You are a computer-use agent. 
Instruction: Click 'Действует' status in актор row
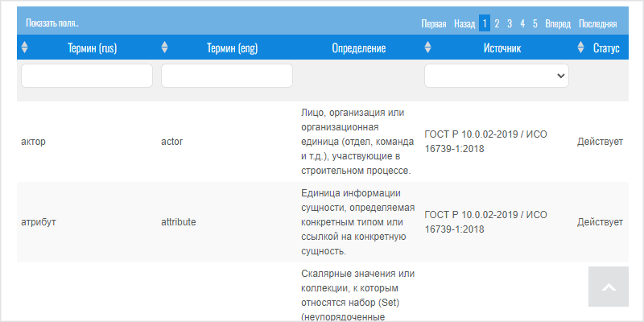click(x=600, y=142)
